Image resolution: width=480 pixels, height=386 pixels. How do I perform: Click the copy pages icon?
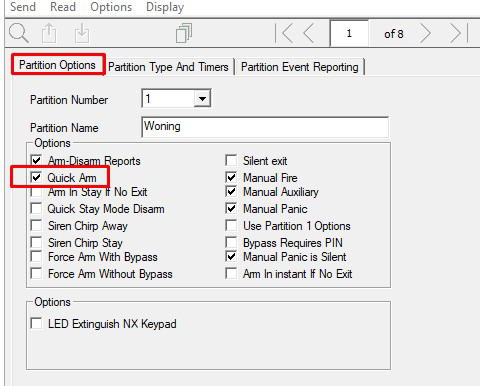tap(184, 33)
